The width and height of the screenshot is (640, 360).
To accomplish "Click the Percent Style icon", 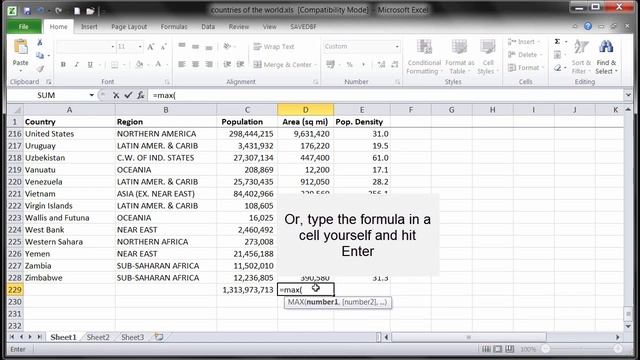I will pyautogui.click(x=349, y=64).
